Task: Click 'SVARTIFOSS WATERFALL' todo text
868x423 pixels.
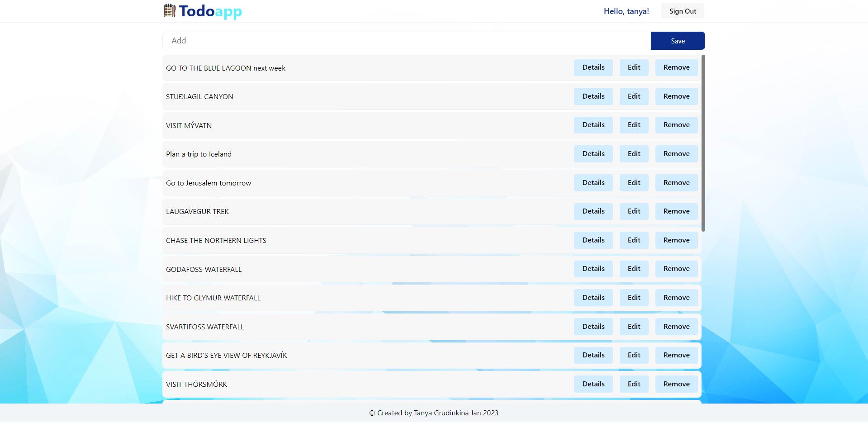Action: (205, 327)
